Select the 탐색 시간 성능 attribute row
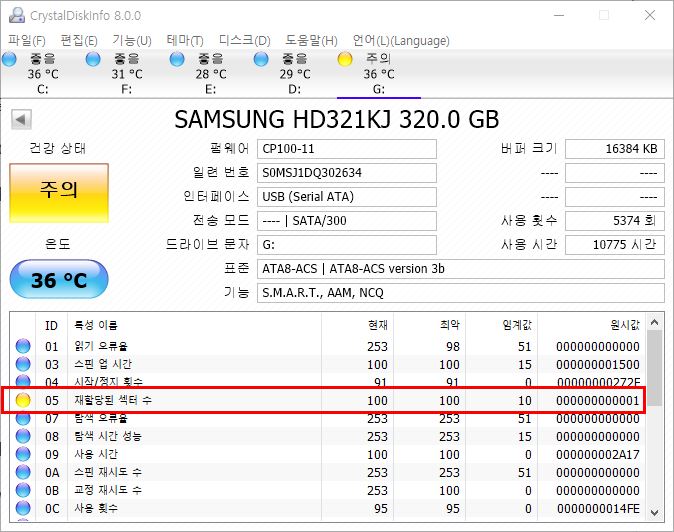Screen dimensions: 674x532 (328, 437)
